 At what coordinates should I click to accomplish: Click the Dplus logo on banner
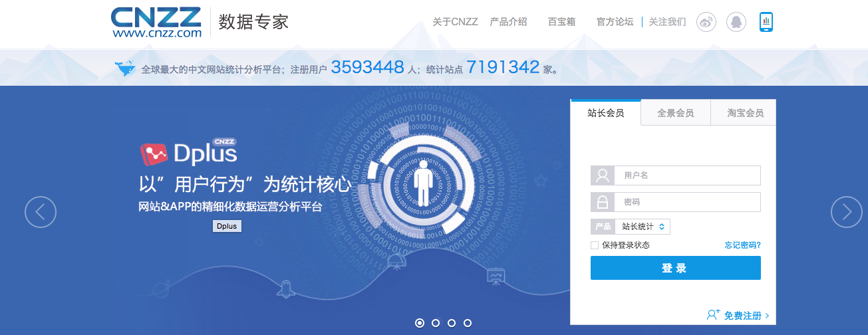(x=189, y=152)
